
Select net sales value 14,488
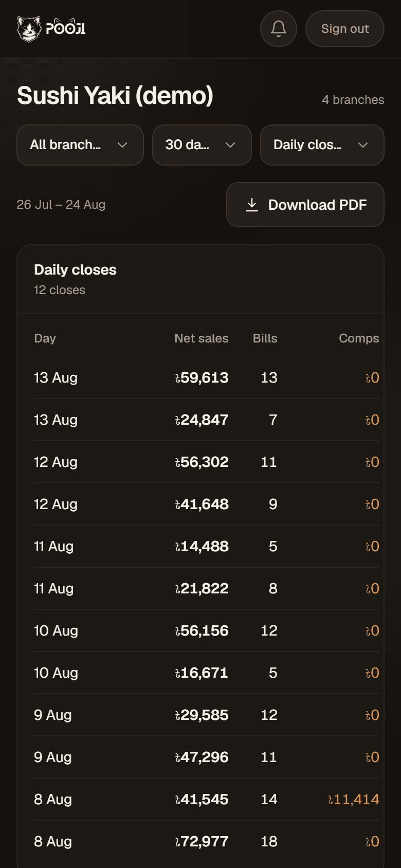(202, 547)
